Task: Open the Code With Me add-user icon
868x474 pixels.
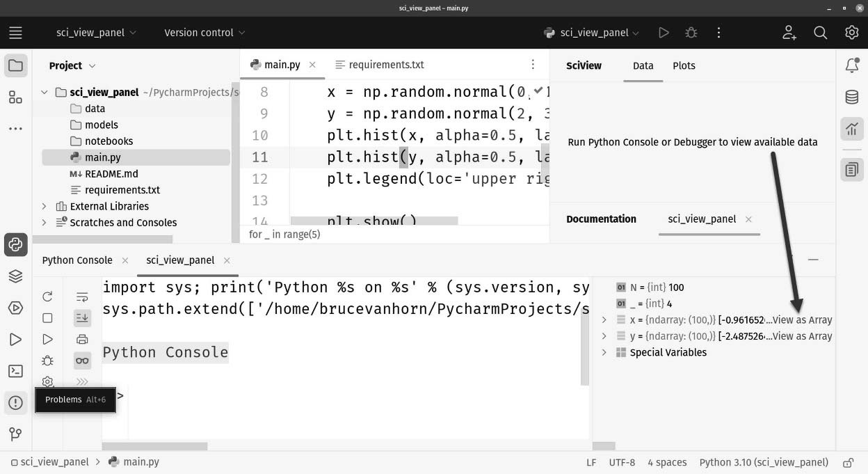Action: (x=789, y=33)
